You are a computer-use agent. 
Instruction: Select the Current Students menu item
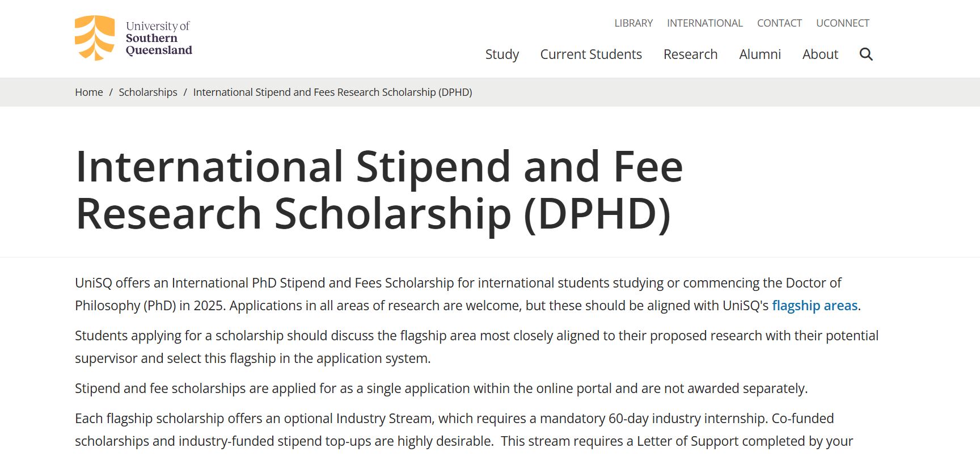pyautogui.click(x=591, y=54)
